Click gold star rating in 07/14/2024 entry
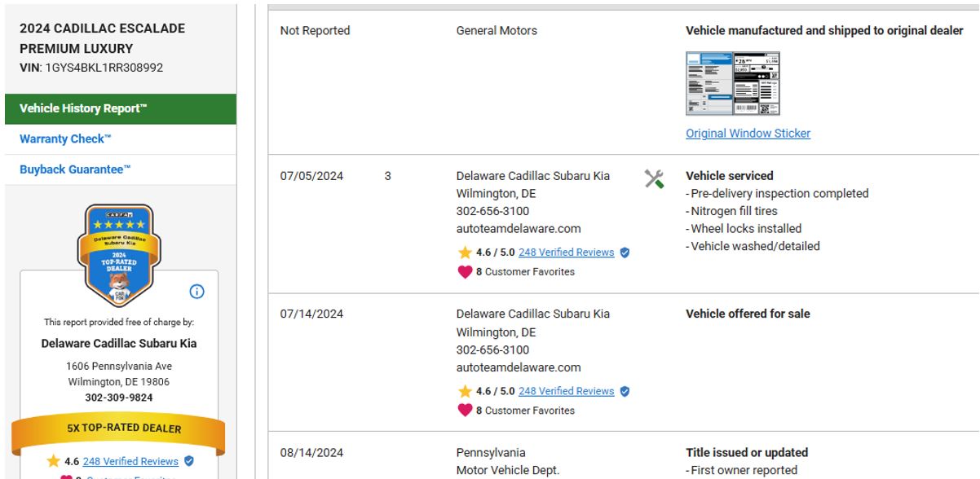 pyautogui.click(x=465, y=391)
